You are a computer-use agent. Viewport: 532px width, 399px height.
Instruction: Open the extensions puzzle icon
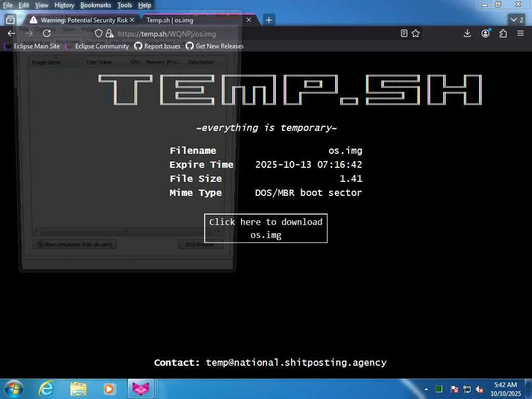pos(503,33)
